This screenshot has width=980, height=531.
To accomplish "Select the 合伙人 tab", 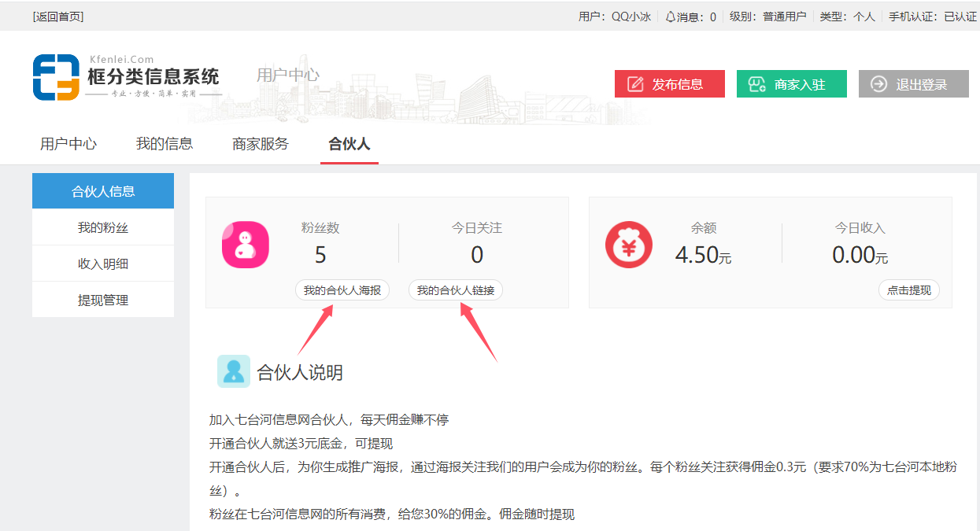I will coord(349,144).
